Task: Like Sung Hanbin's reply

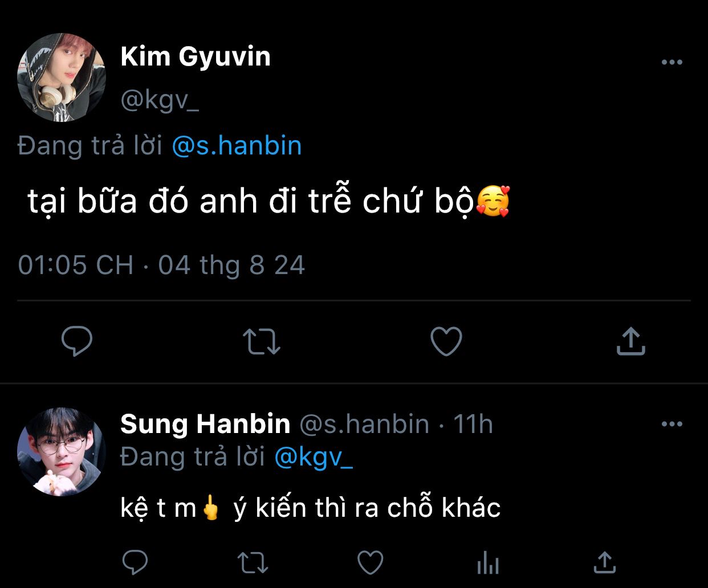Action: 371,562
